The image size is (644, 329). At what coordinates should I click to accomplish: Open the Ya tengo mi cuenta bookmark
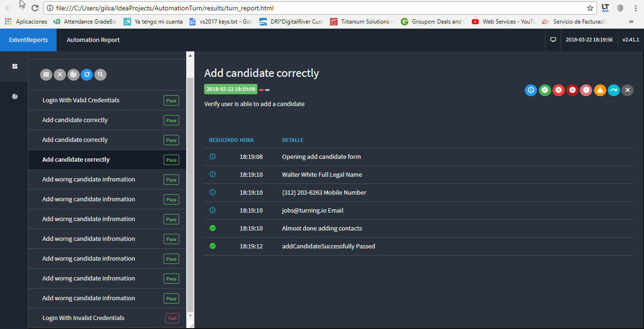tap(153, 22)
